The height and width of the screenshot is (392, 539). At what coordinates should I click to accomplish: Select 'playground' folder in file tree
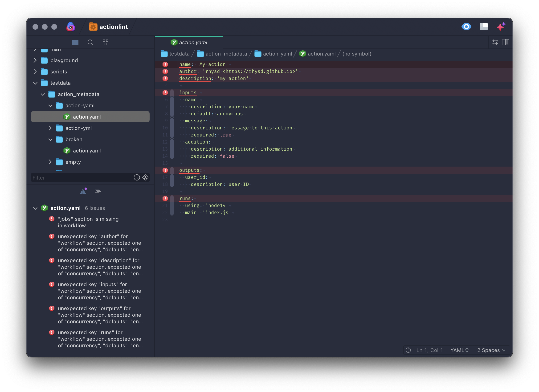pos(64,60)
